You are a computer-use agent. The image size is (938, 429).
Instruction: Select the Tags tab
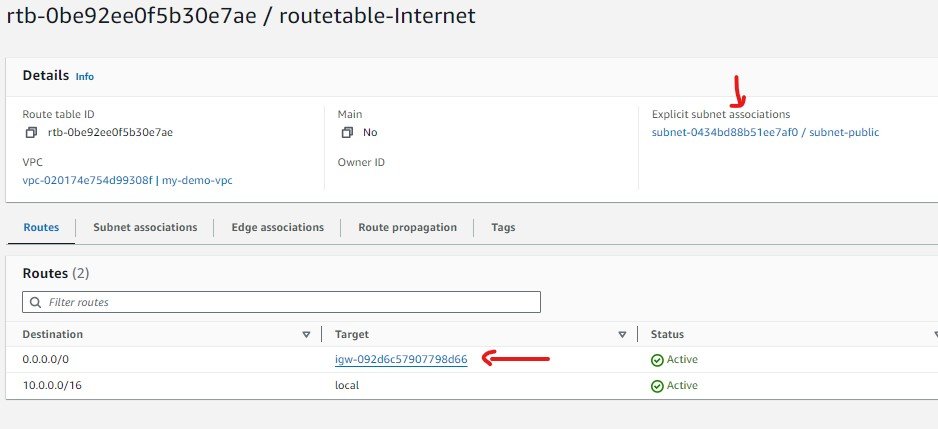click(503, 228)
